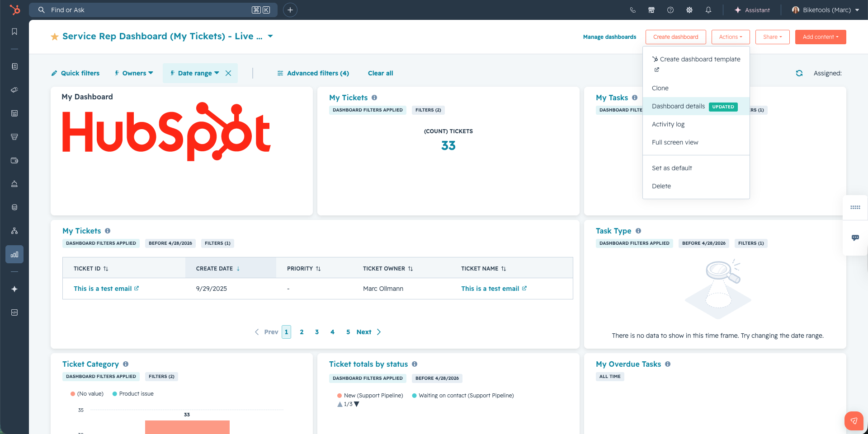Collapse the Actions dropdown button
868x434 pixels.
click(731, 37)
